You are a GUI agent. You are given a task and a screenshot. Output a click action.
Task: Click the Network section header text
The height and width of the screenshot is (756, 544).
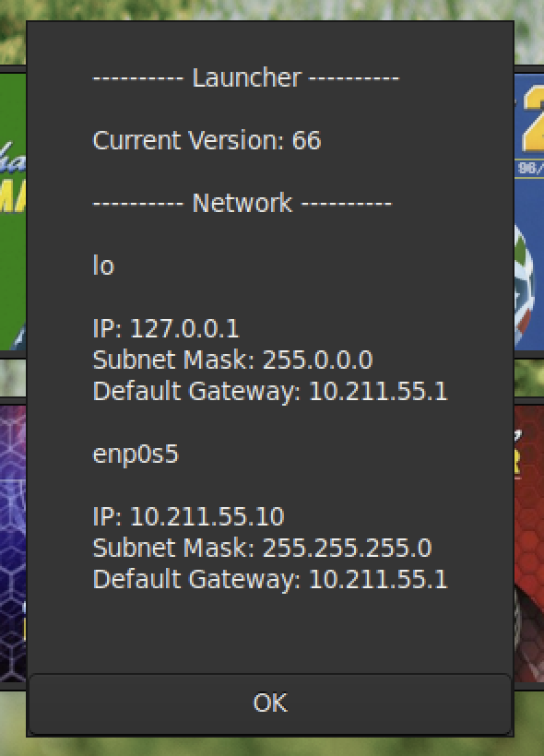point(242,203)
